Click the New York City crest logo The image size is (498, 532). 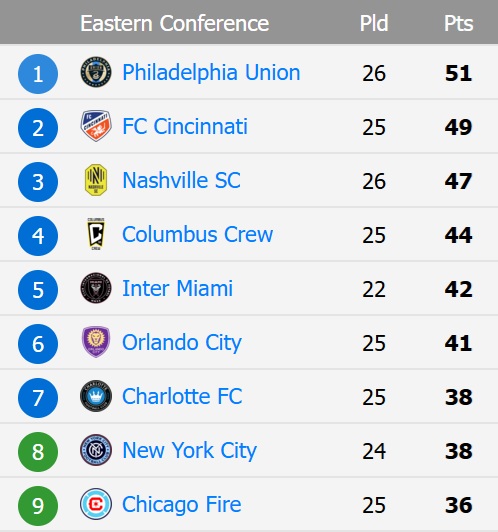coord(96,450)
